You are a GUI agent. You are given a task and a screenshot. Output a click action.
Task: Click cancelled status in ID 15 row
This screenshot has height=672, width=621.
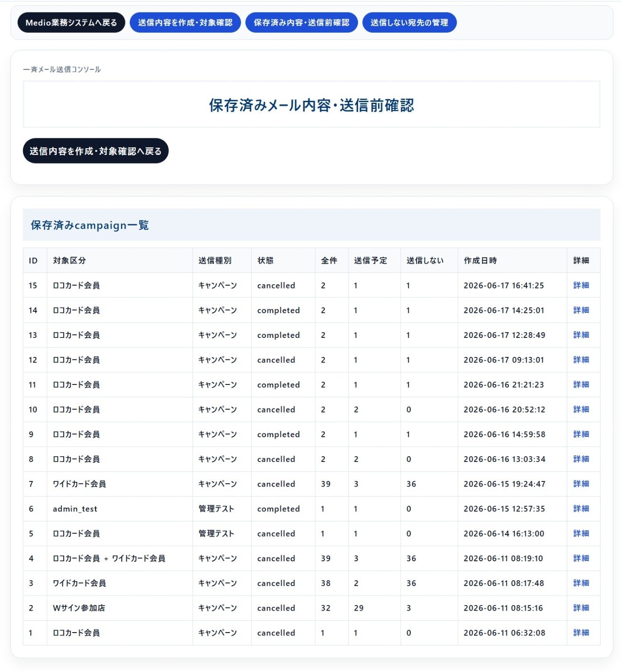point(276,286)
